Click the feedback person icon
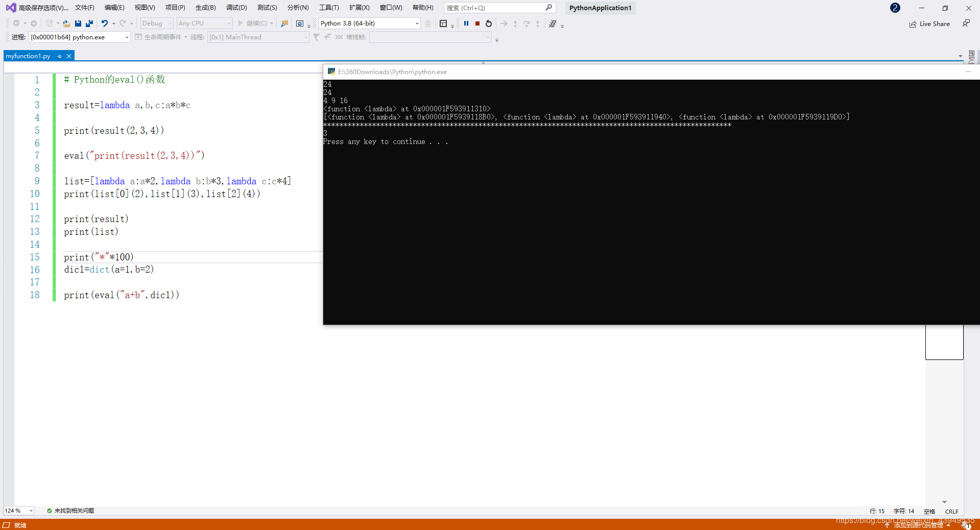The width and height of the screenshot is (980, 530). pos(966,23)
